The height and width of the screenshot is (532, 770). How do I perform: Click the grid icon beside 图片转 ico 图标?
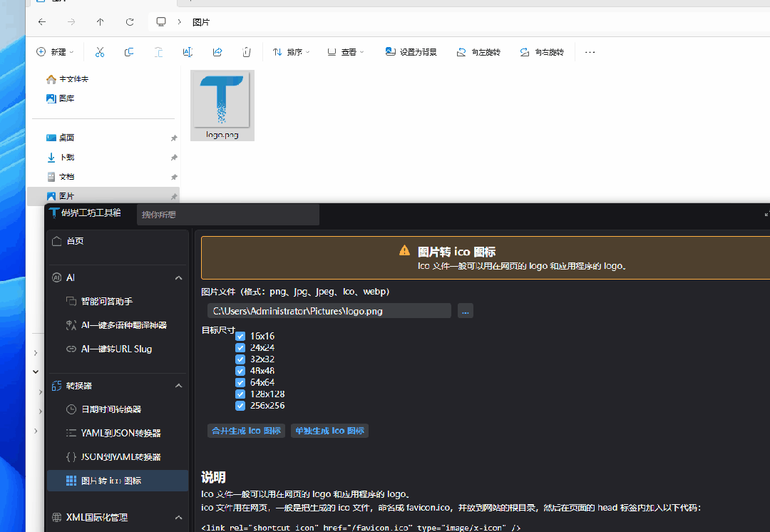click(x=71, y=481)
